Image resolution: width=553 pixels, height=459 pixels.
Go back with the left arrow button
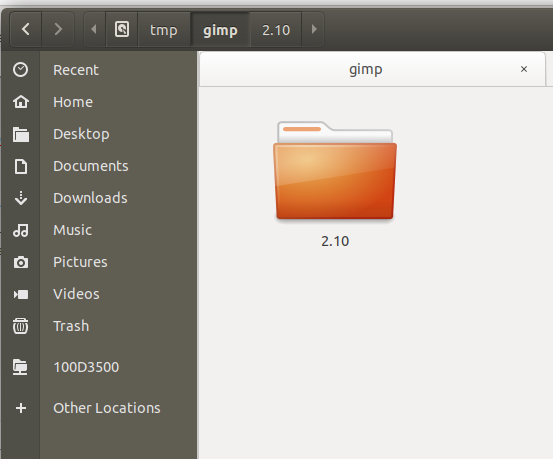(26, 29)
